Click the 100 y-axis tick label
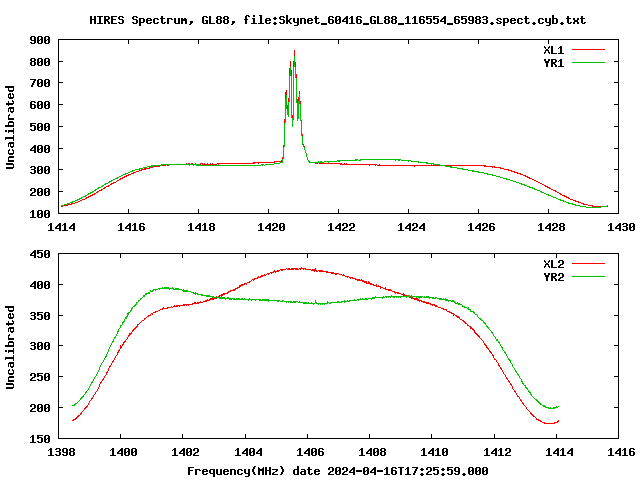 (40, 213)
